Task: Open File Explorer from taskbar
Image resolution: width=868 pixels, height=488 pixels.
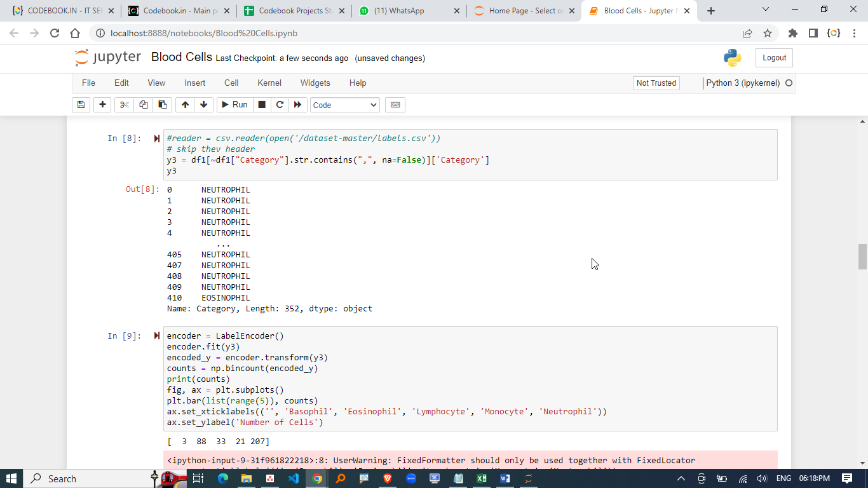Action: 246,478
